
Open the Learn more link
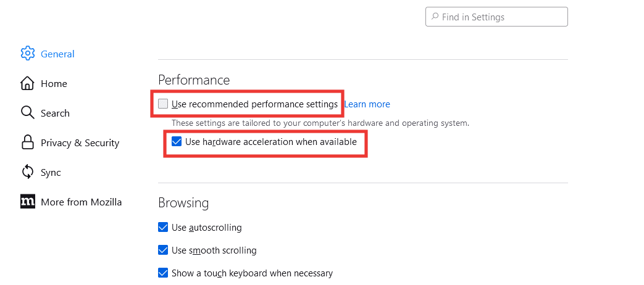tap(367, 104)
